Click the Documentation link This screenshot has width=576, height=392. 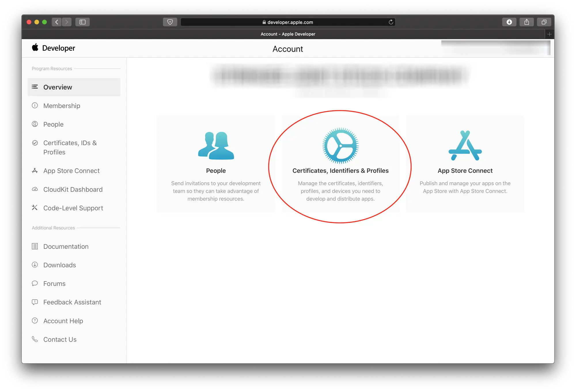(66, 246)
